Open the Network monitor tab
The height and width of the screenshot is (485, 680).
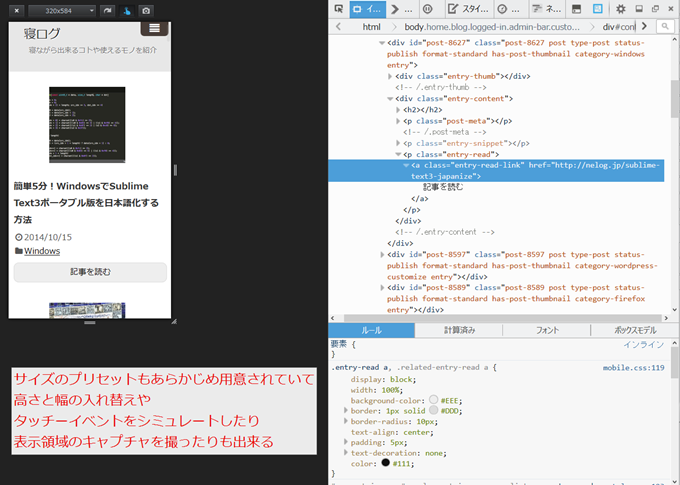[547, 9]
